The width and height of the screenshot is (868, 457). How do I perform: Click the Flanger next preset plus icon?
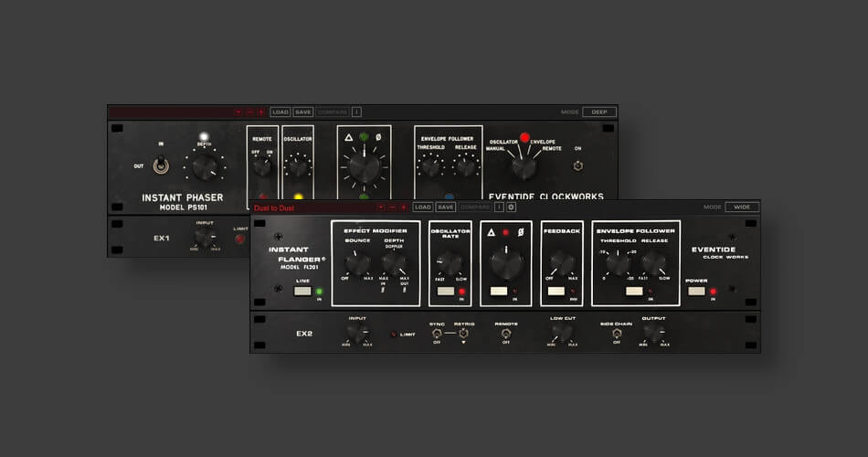click(403, 207)
